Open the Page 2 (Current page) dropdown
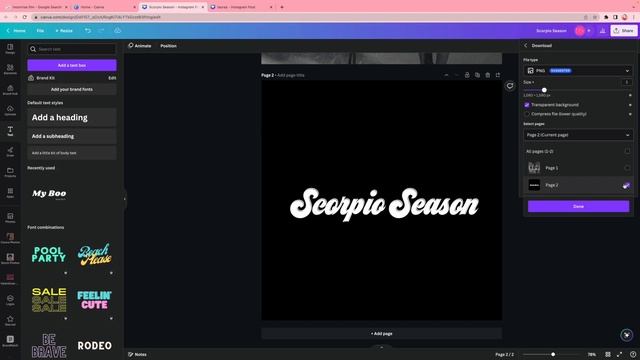 point(578,135)
